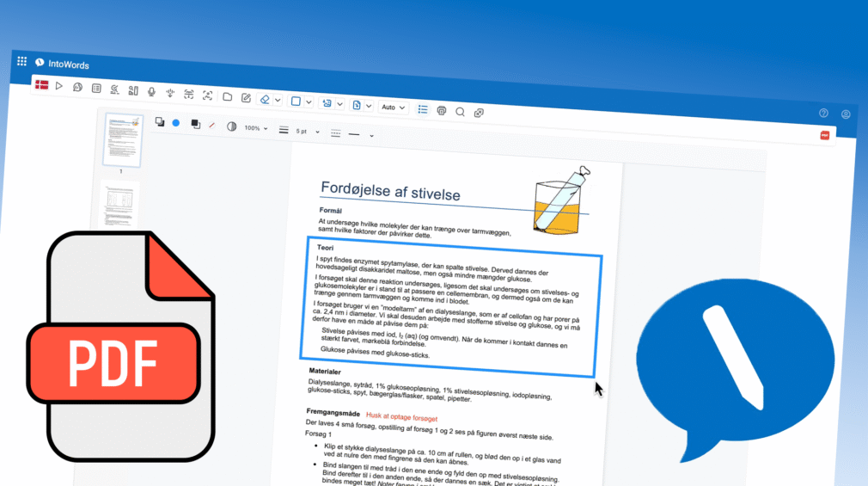Open the apps grid menu
Image resolution: width=868 pixels, height=486 pixels.
(21, 61)
